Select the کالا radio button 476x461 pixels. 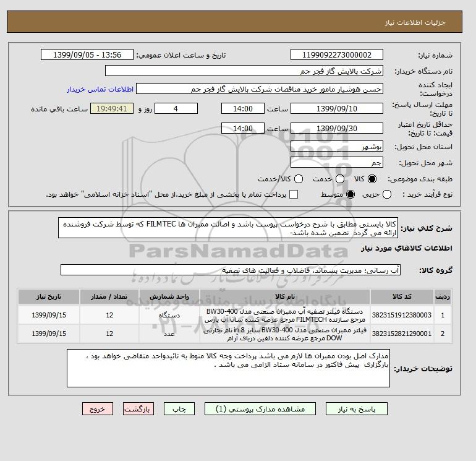pyautogui.click(x=372, y=179)
